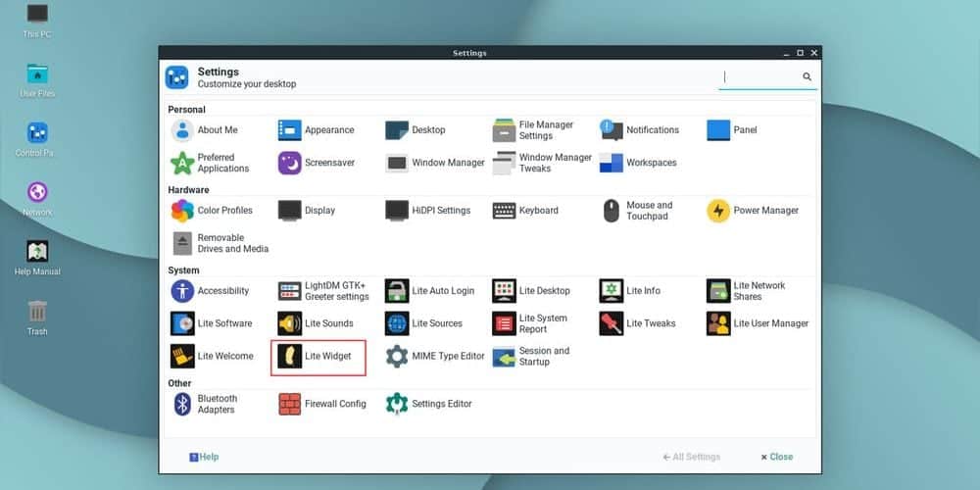Open Notifications settings
Screen dimensions: 980x490
coord(639,130)
